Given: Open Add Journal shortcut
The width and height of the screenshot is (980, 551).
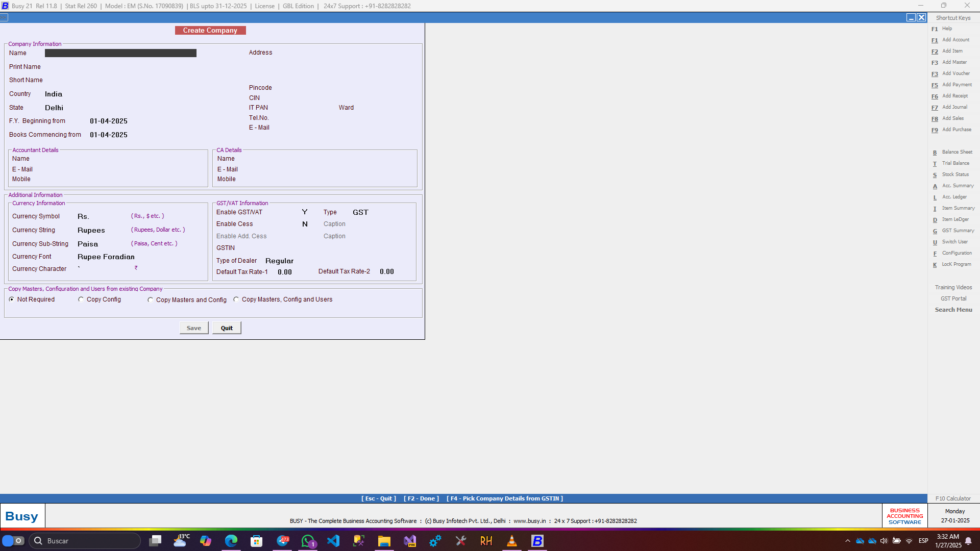Looking at the screenshot, I should click(x=949, y=107).
